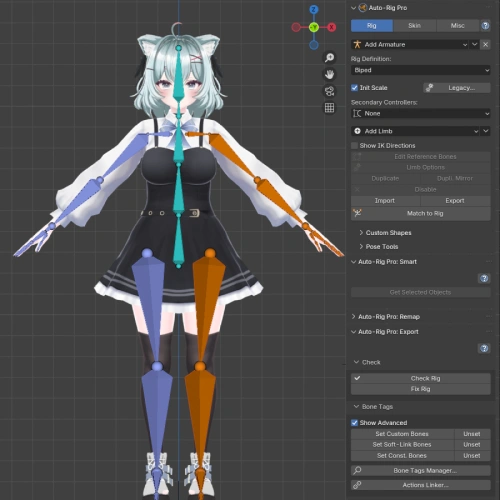The height and width of the screenshot is (500, 500).
Task: Open the Add Limb dropdown
Action: point(416,131)
